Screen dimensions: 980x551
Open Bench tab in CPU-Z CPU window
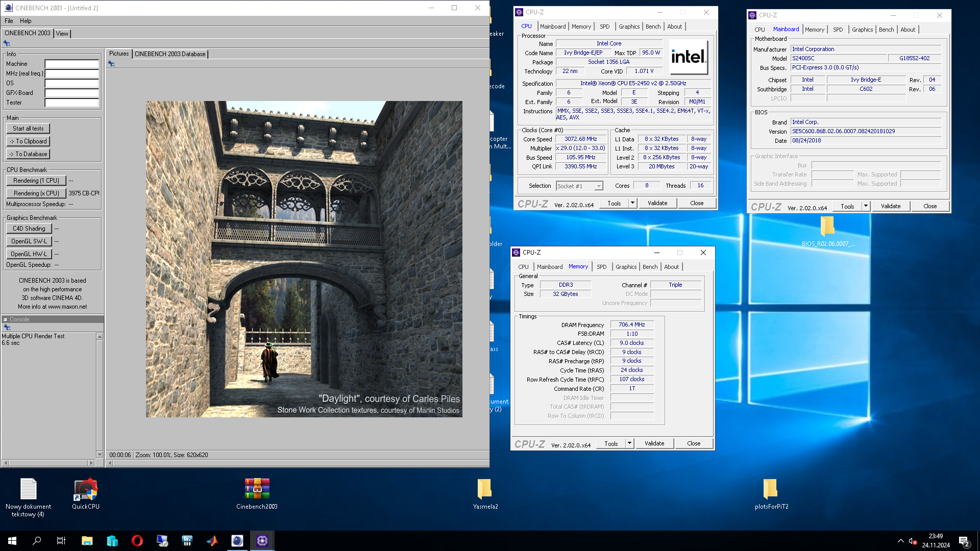[x=653, y=27]
